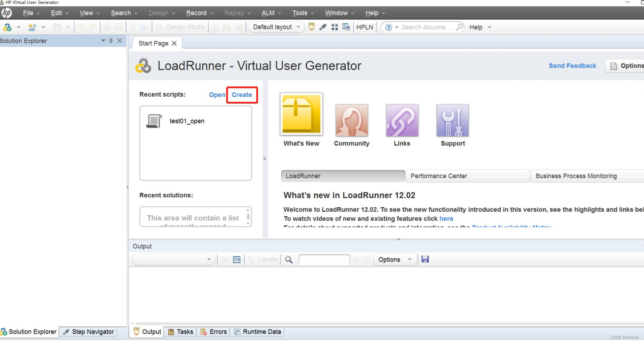644x342 pixels.
Task: Open the HP logo help icon
Action: click(7, 13)
